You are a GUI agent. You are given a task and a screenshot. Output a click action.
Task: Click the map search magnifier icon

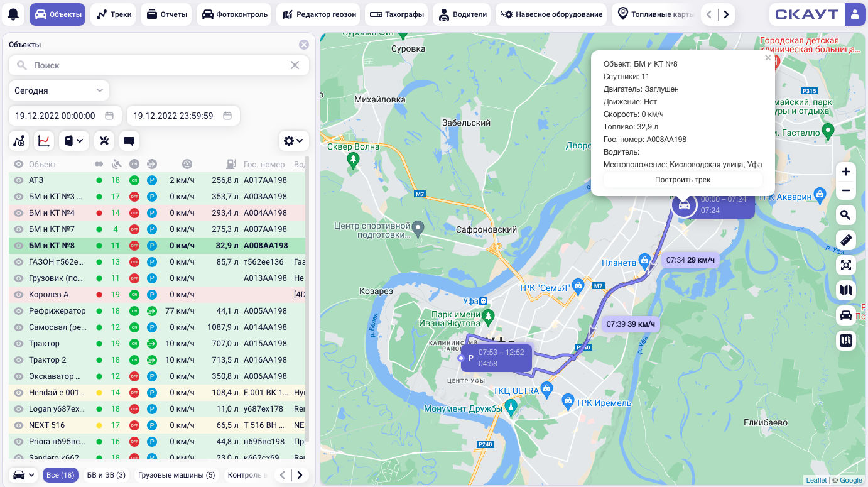click(846, 216)
